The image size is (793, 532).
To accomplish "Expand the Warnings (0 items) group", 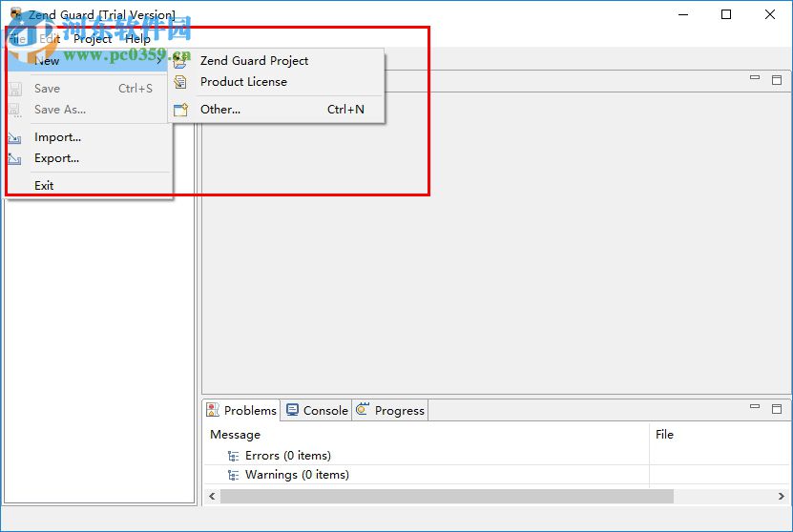I will (297, 475).
